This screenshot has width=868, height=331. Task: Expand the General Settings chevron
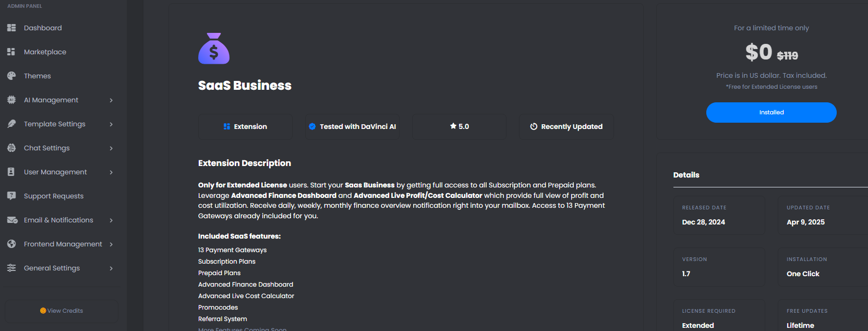[111, 268]
